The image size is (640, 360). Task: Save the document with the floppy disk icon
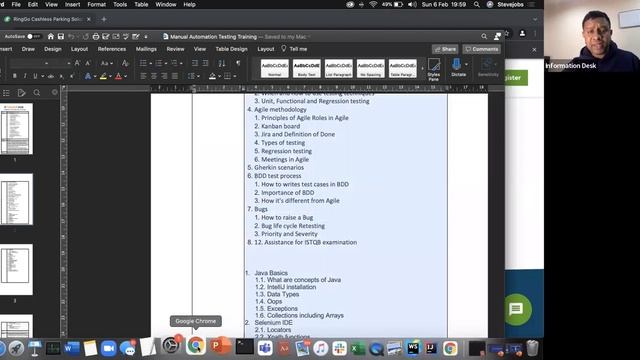pyautogui.click(x=61, y=36)
